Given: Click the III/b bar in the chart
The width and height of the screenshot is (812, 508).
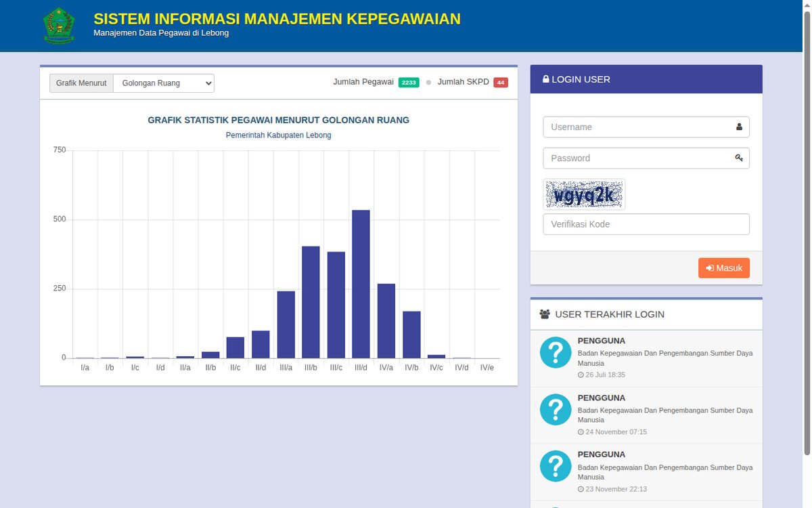Looking at the screenshot, I should (311, 302).
